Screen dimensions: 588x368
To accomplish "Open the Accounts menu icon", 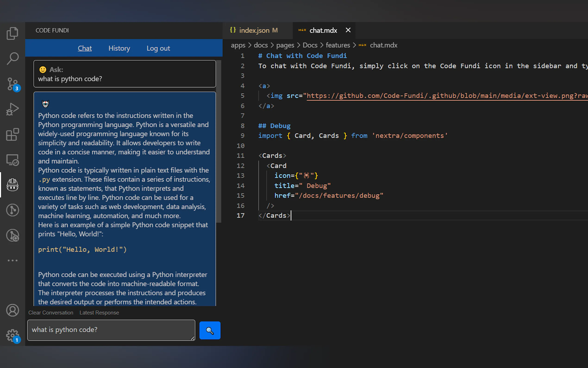I will [x=13, y=310].
